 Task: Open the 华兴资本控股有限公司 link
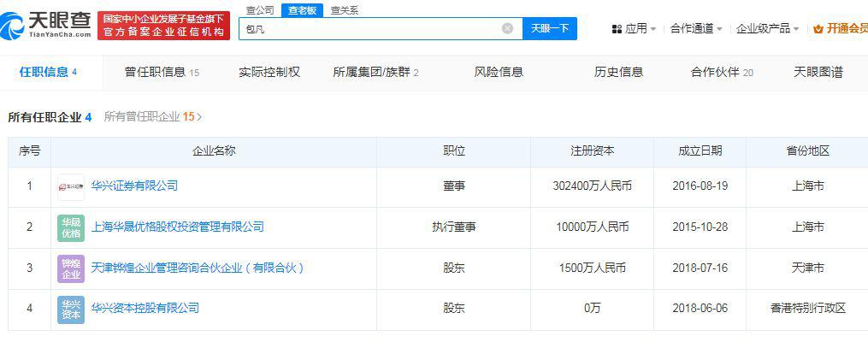145,308
